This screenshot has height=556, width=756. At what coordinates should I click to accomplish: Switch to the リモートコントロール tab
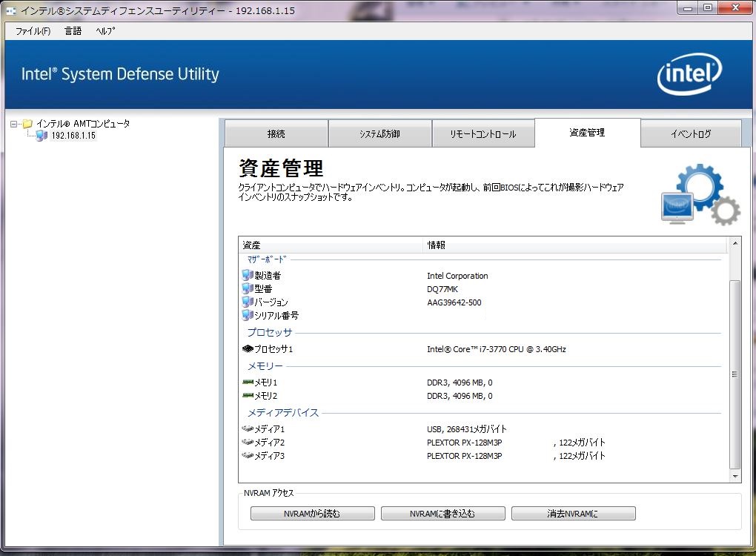tap(483, 133)
